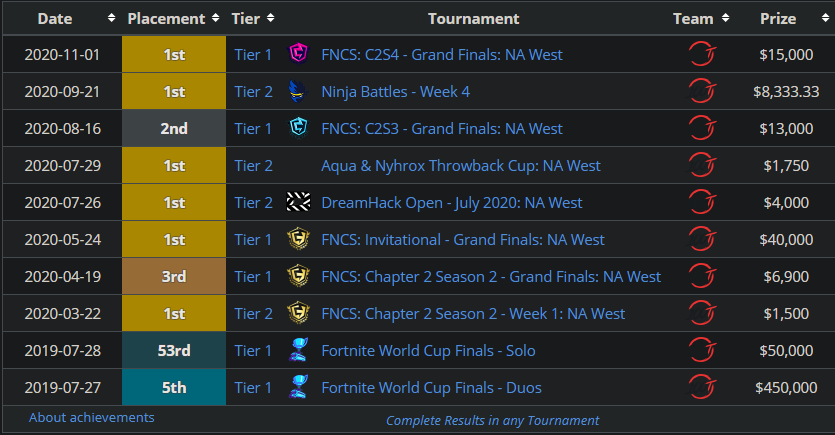Sort the table by Date column arrows
The width and height of the screenshot is (835, 435).
111,18
